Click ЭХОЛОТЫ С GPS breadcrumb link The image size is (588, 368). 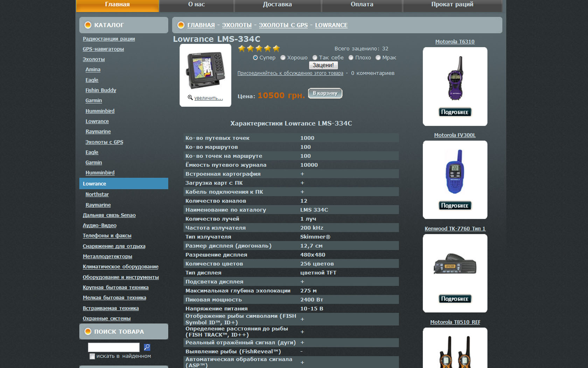coord(283,25)
